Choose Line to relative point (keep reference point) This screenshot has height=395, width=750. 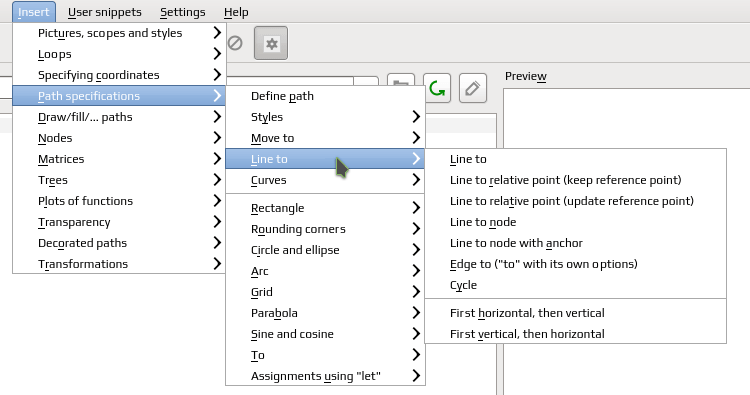(575, 180)
